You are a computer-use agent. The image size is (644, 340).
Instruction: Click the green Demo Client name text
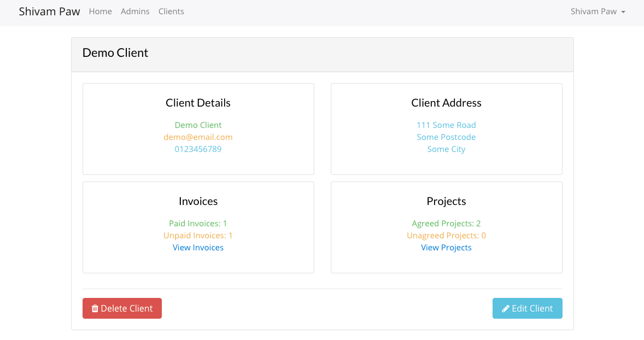pyautogui.click(x=198, y=125)
